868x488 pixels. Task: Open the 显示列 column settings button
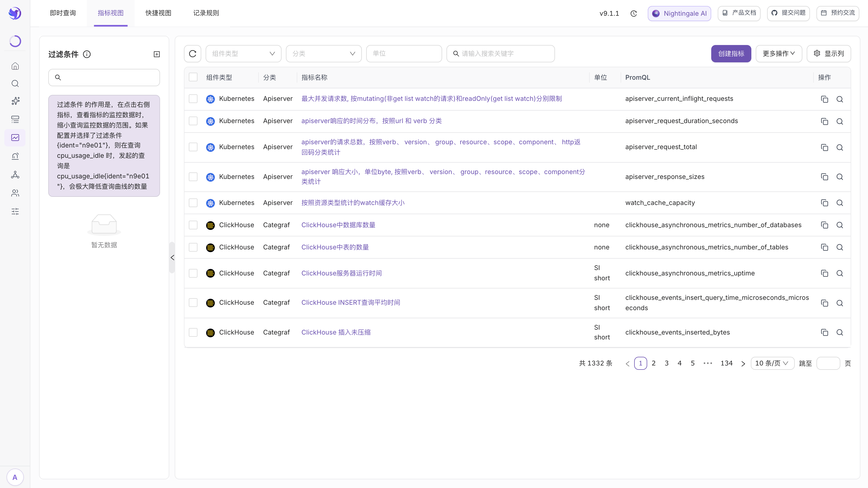pyautogui.click(x=829, y=54)
